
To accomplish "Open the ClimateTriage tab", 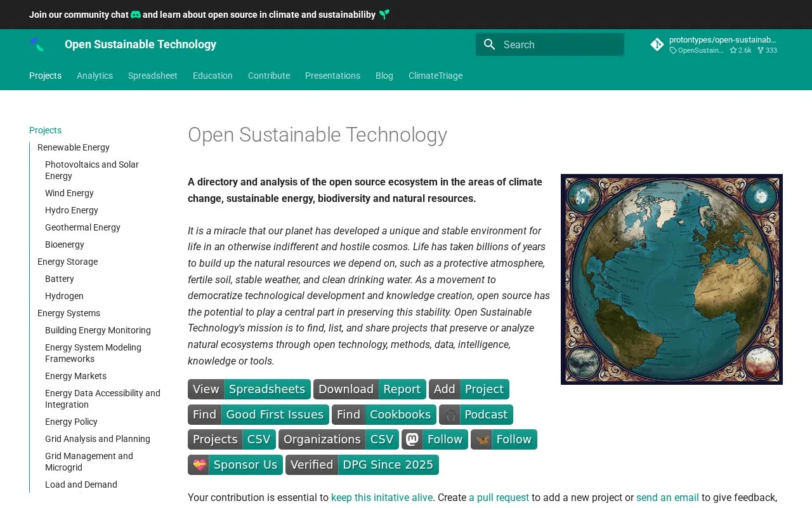I will (x=435, y=76).
